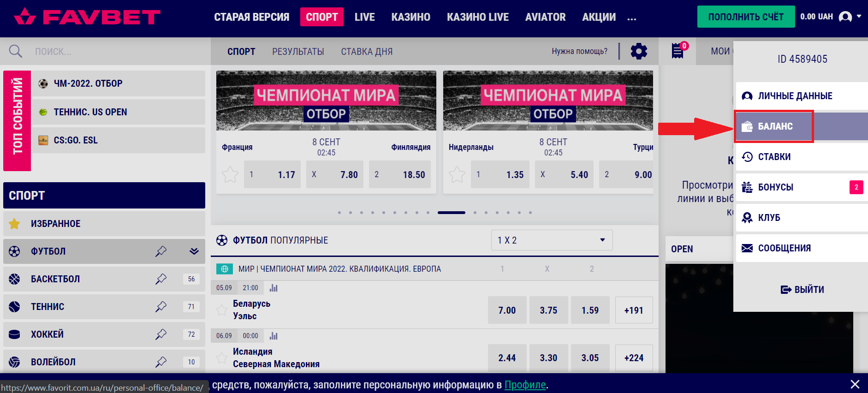Click the Ставки history icon

click(747, 157)
